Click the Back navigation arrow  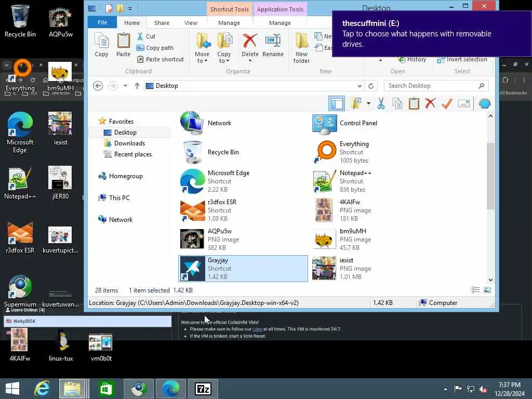[98, 86]
